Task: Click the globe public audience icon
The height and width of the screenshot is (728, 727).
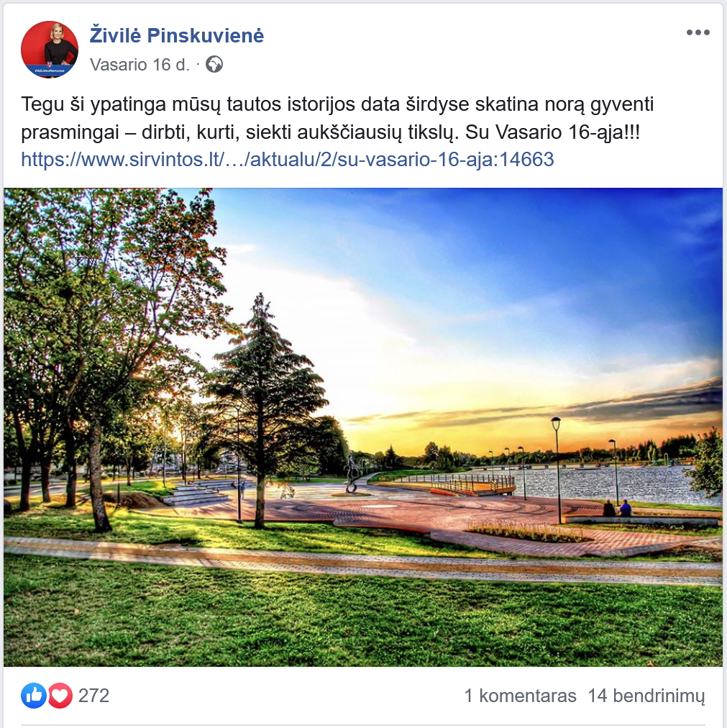Action: (214, 65)
